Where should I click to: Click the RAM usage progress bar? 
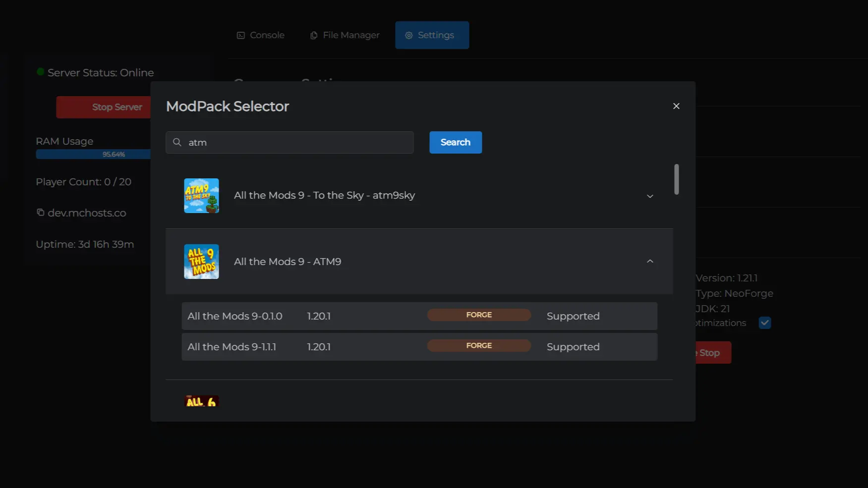(x=93, y=154)
